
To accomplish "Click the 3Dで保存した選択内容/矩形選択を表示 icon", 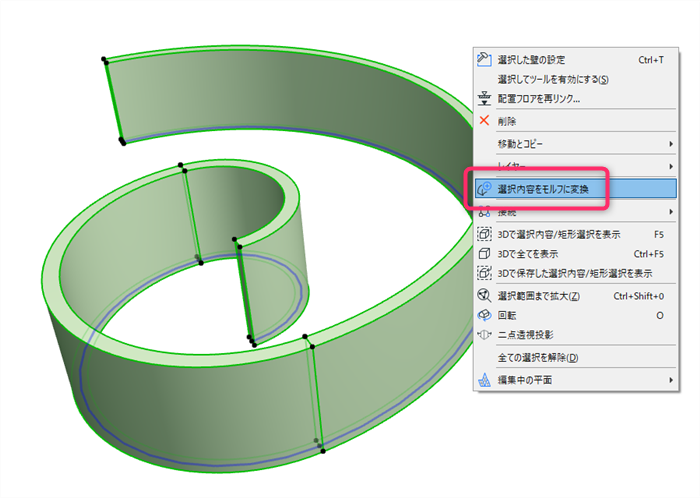I will pos(484,273).
